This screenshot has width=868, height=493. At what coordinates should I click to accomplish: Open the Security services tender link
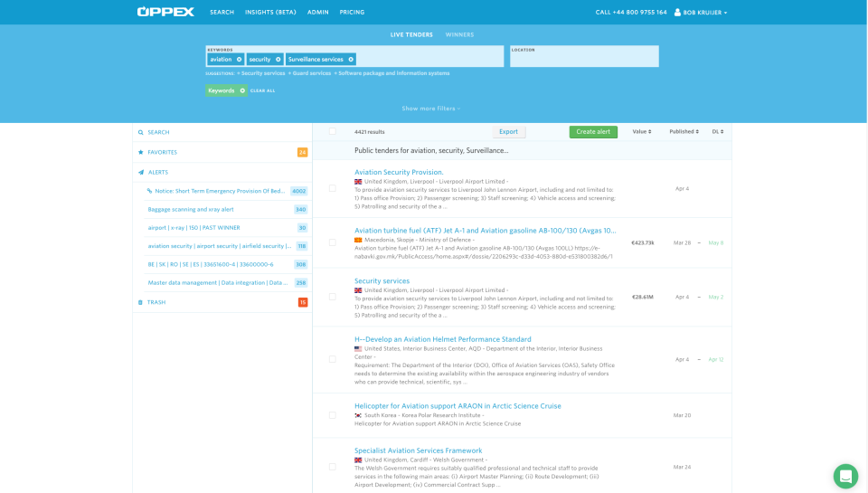point(382,280)
